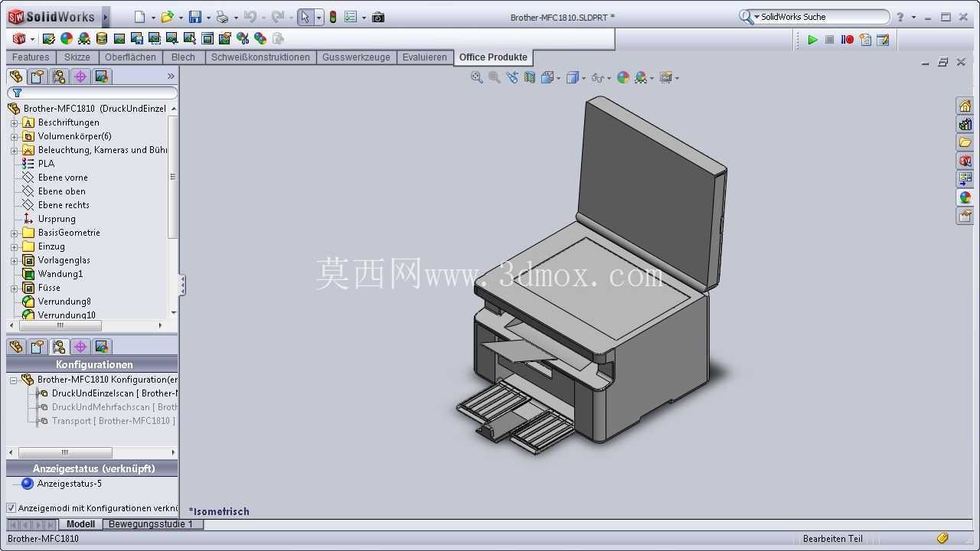Image resolution: width=980 pixels, height=551 pixels.
Task: Expand the Füsse feature node
Action: click(14, 288)
